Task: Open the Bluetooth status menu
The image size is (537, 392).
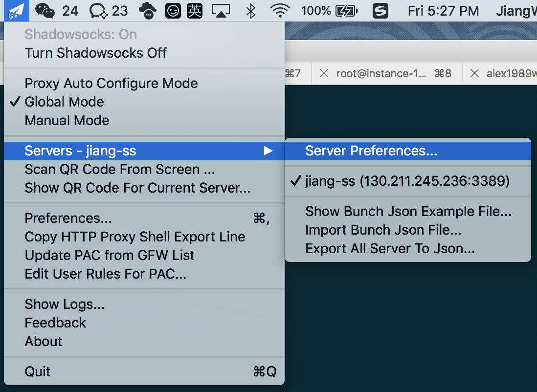Action: [x=251, y=11]
